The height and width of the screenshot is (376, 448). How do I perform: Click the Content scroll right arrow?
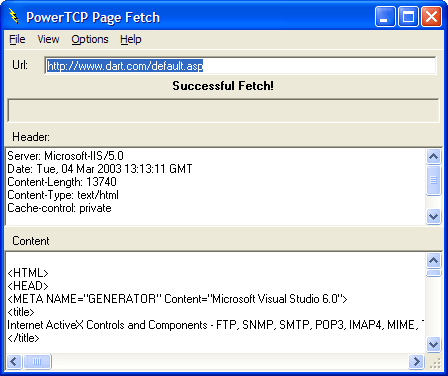pos(417,361)
